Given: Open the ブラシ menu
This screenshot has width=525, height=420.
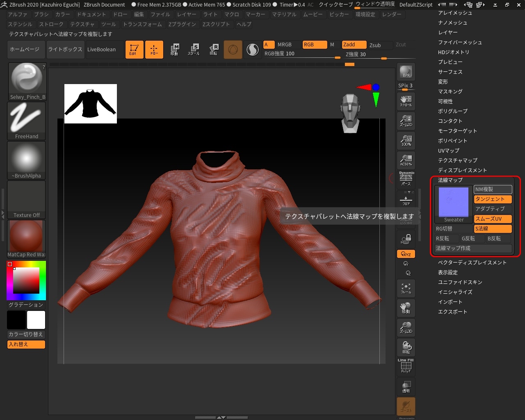Looking at the screenshot, I should tap(41, 14).
